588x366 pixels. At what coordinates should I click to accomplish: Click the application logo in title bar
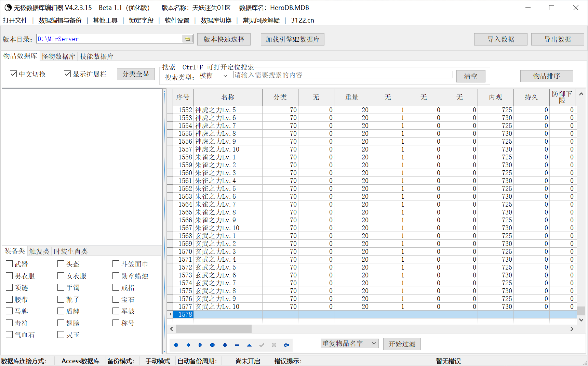[x=8, y=8]
